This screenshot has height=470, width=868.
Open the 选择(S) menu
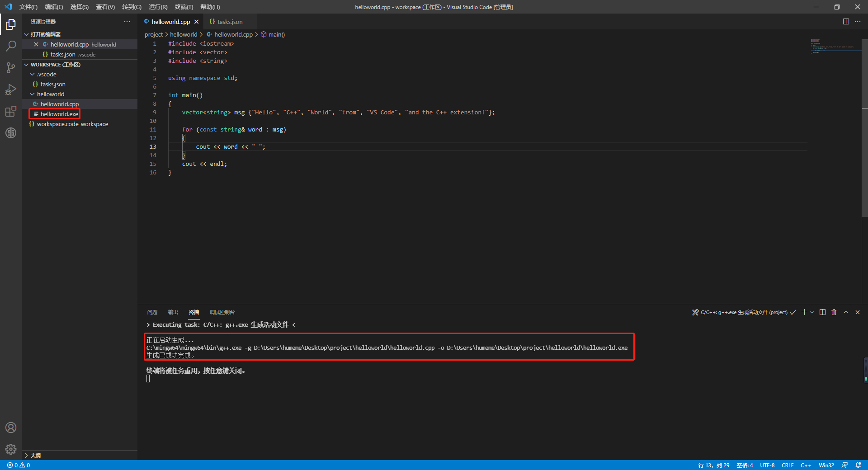click(80, 7)
